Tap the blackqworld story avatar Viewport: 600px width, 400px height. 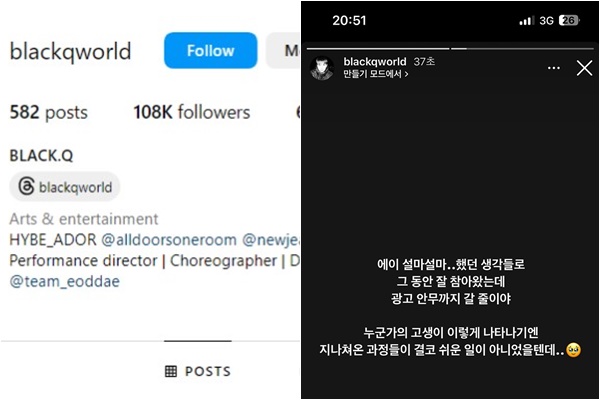(x=322, y=68)
